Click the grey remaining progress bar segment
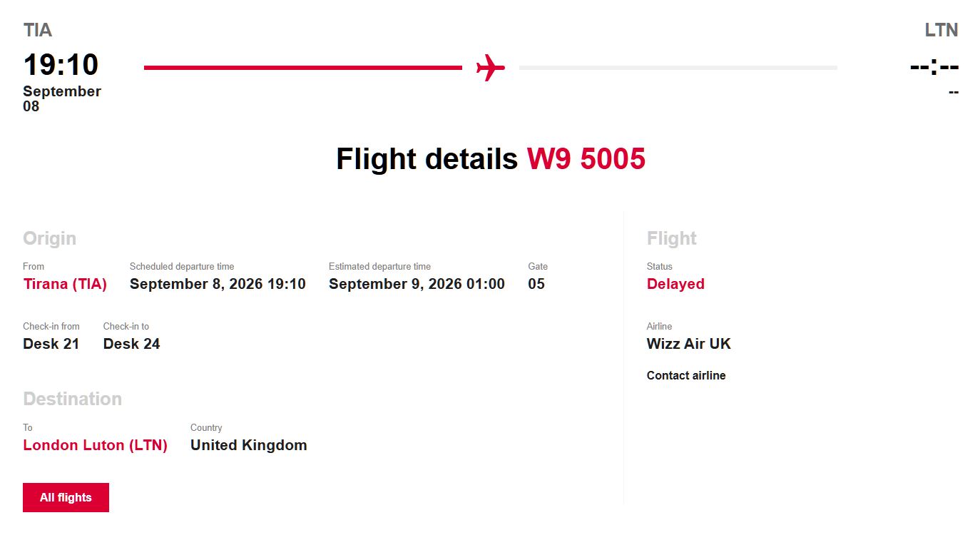 pos(678,68)
